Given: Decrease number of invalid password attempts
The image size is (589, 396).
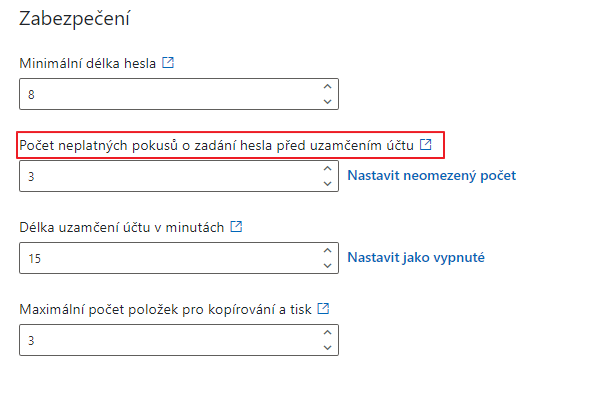Looking at the screenshot, I should pos(328,183).
